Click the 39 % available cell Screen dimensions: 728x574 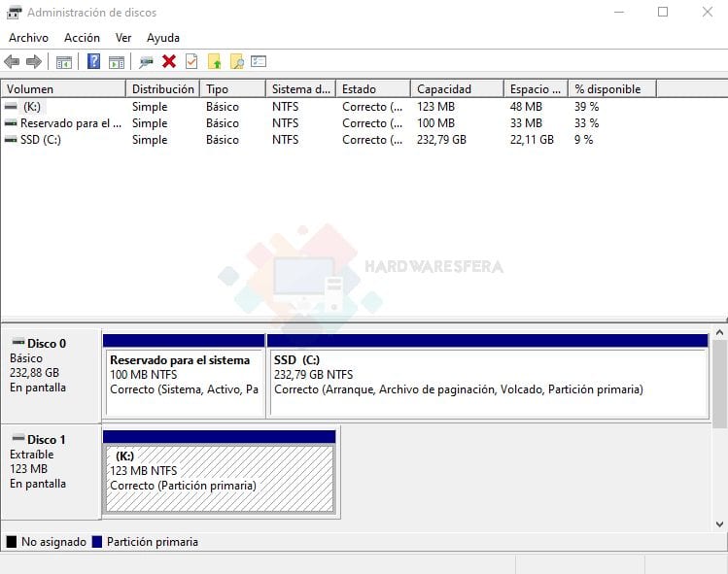[x=586, y=107]
